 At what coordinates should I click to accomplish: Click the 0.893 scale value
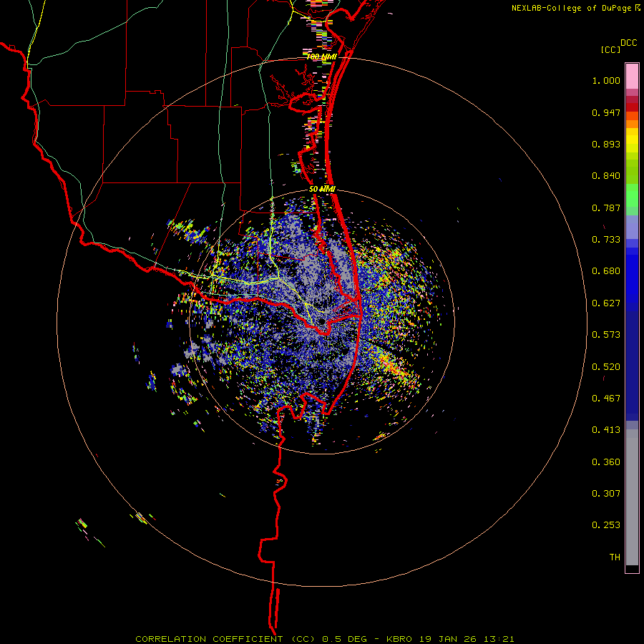click(606, 144)
